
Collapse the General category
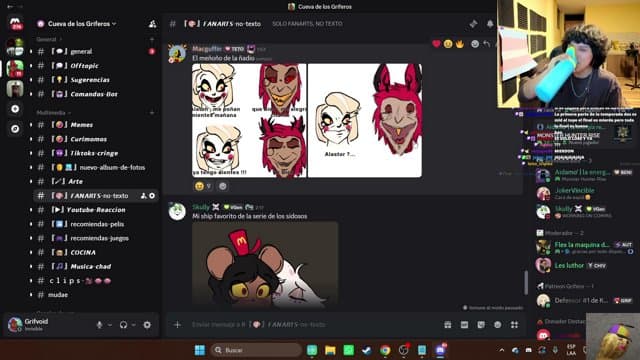[x=49, y=40]
